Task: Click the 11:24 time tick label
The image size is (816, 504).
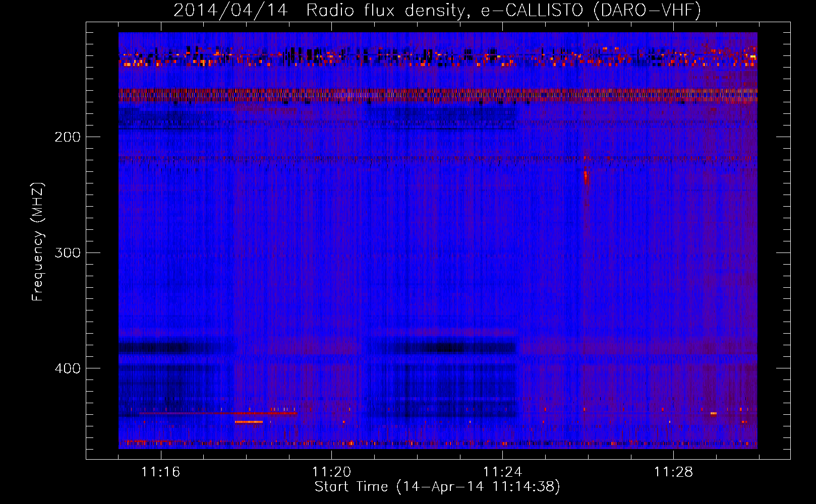Action: pos(502,472)
